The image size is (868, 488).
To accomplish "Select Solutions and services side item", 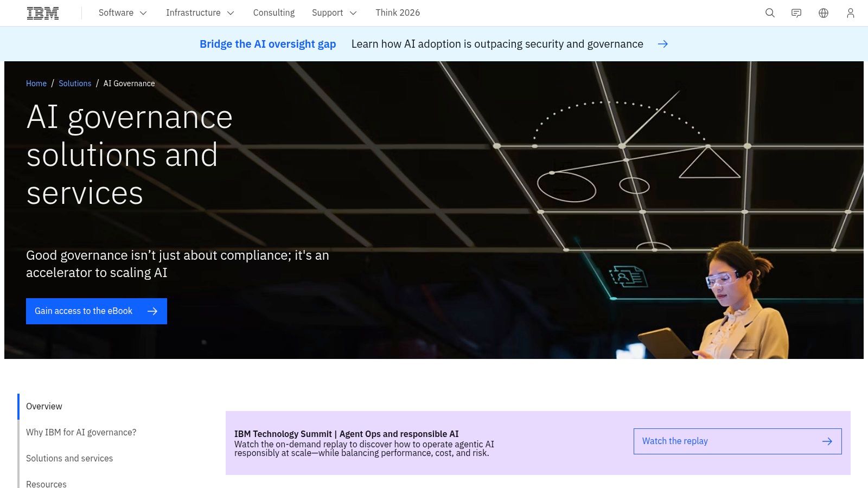I will tap(69, 459).
